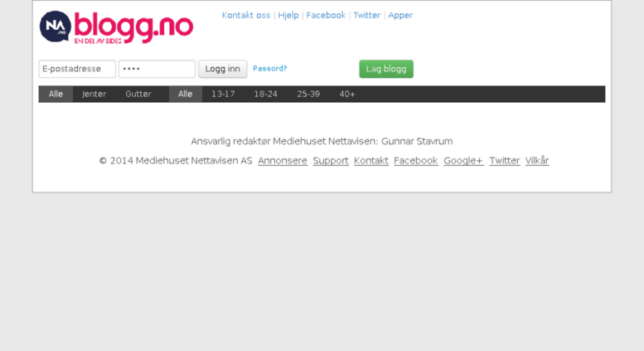644x351 pixels.
Task: Select the 13-17 age filter
Action: click(223, 94)
